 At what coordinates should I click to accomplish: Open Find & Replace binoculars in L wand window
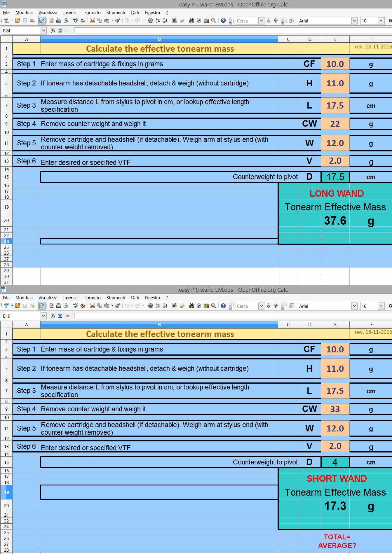tap(192, 21)
